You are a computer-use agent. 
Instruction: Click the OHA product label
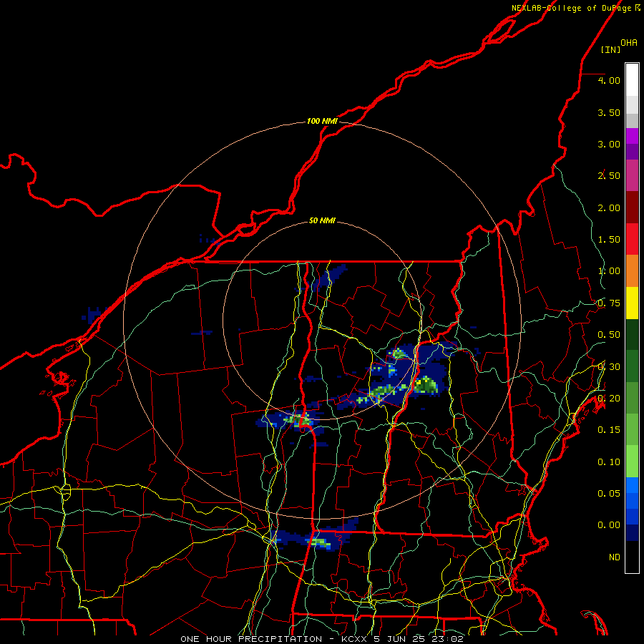pos(629,42)
